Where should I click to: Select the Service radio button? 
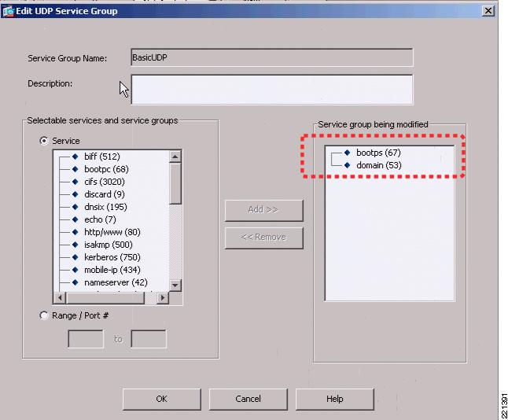44,141
